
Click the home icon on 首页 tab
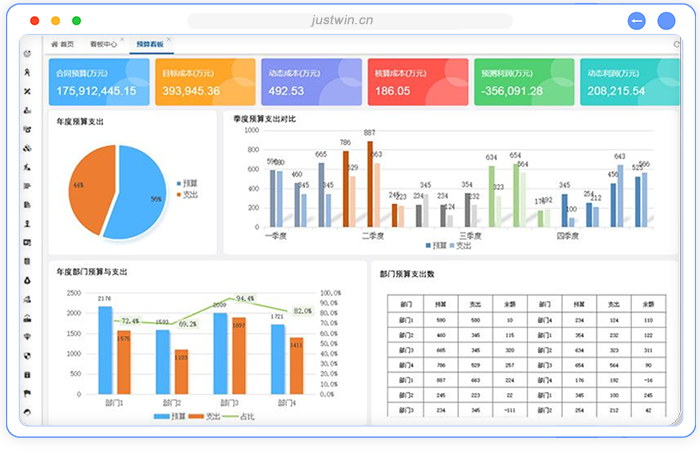pos(54,45)
